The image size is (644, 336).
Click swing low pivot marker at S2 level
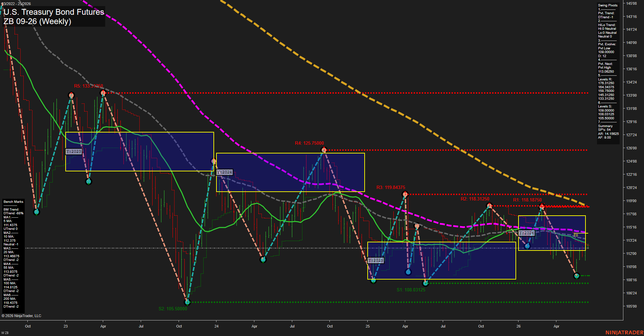187,302
